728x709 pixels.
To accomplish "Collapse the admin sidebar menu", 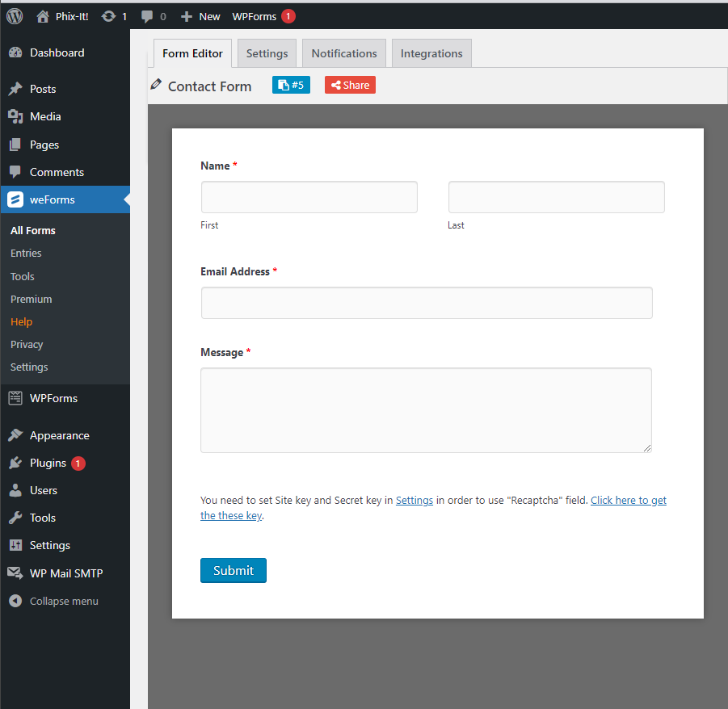I will 63,601.
